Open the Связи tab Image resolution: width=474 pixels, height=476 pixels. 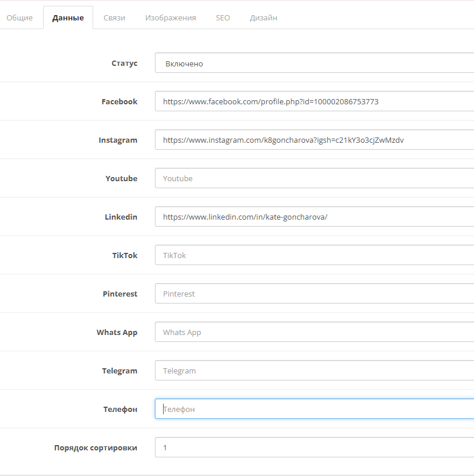coord(114,17)
